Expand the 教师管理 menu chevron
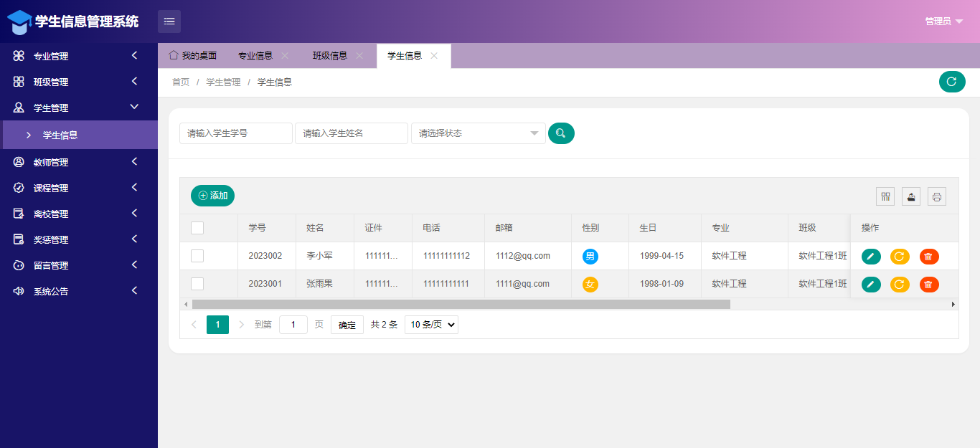 point(134,161)
